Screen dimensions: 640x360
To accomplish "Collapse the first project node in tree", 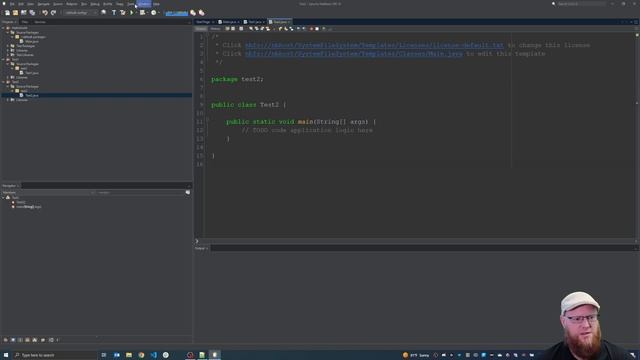I will [3, 28].
